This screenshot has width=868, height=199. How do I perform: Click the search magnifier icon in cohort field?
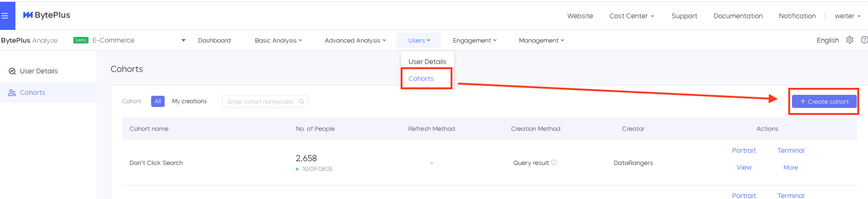[x=301, y=101]
